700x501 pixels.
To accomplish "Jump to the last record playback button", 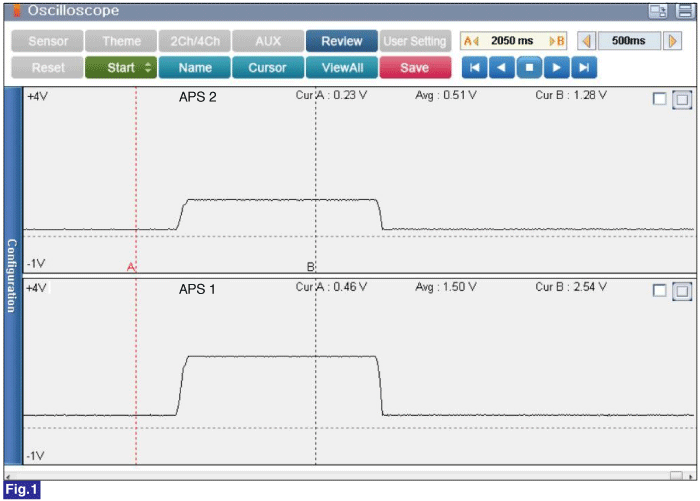I will pyautogui.click(x=584, y=68).
